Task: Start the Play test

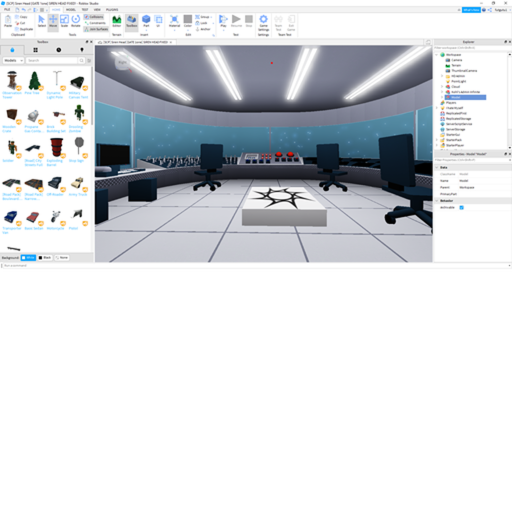Action: pyautogui.click(x=223, y=21)
